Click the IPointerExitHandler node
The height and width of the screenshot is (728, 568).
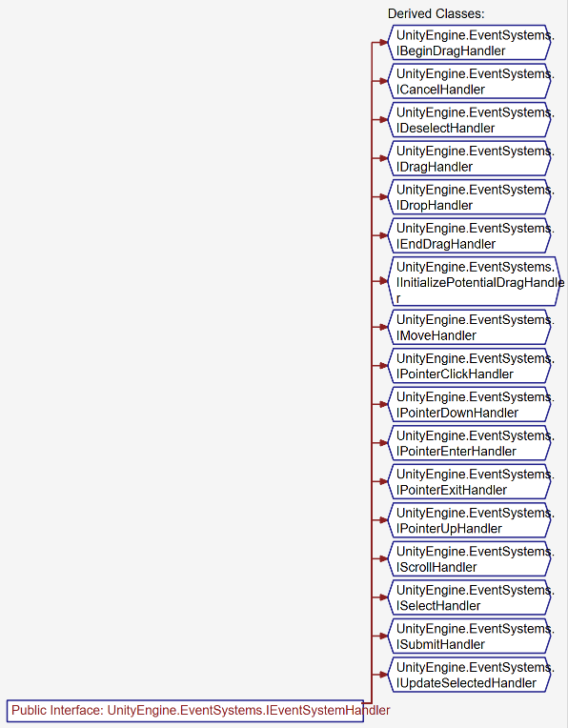pyautogui.click(x=470, y=481)
